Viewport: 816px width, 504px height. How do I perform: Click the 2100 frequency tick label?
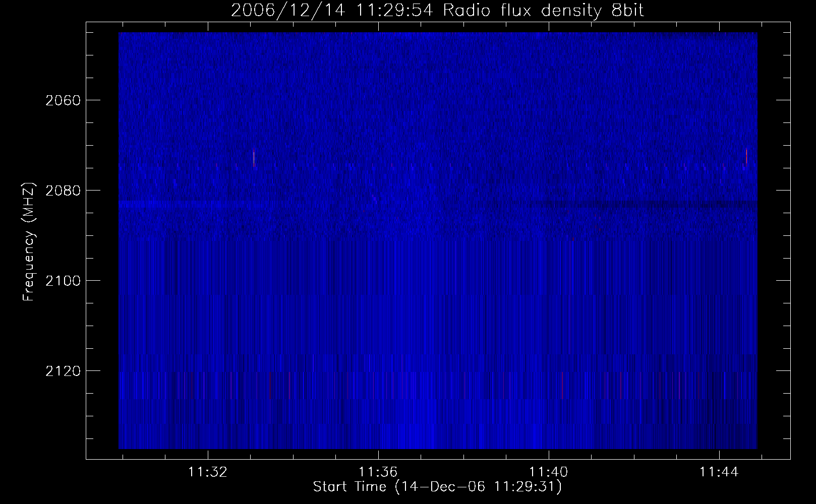63,281
